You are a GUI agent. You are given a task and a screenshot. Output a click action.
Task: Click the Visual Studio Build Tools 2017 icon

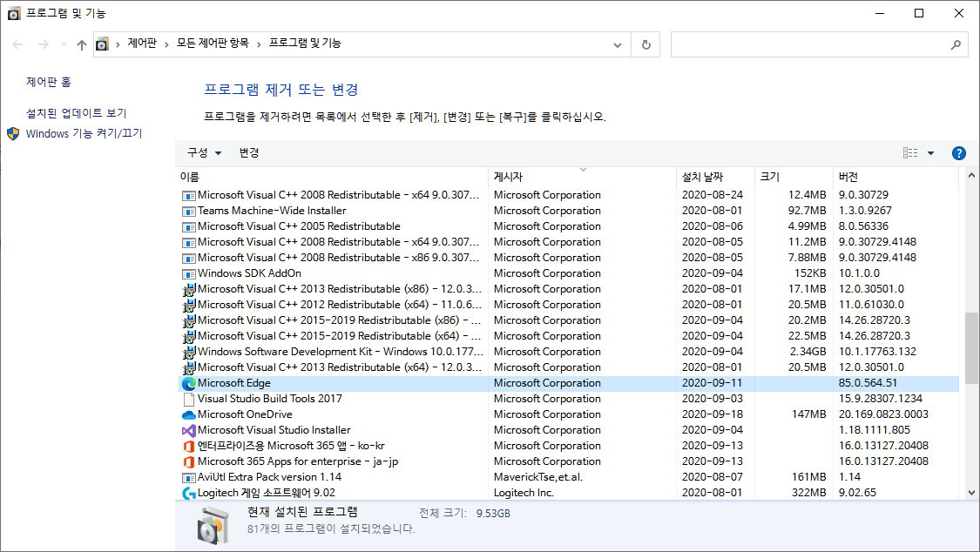[x=189, y=399]
